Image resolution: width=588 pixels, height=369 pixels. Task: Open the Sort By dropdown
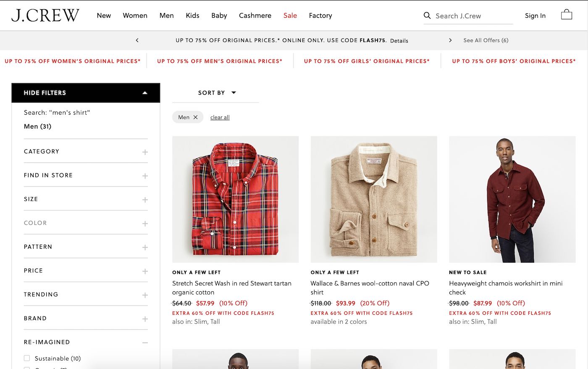217,93
